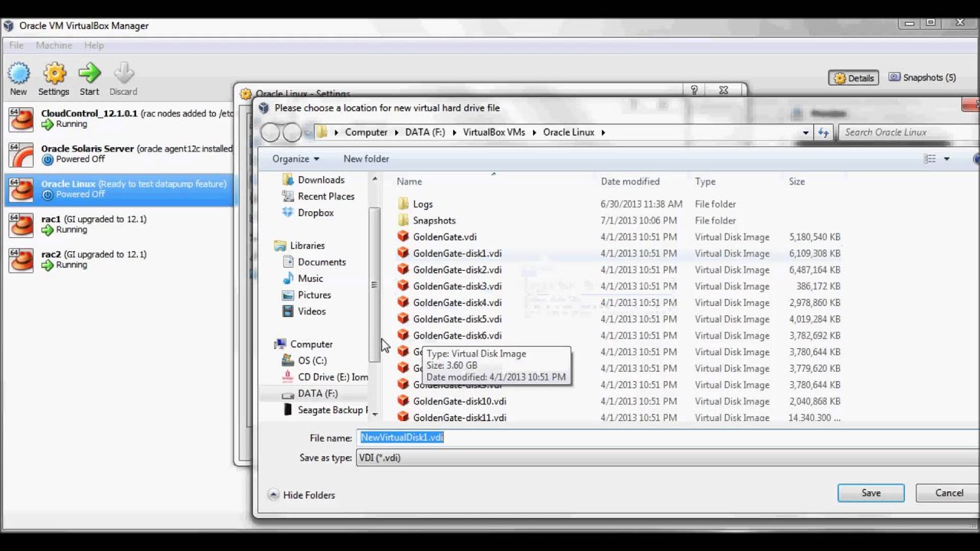Open the File menu in VirtualBox Manager

point(16,45)
